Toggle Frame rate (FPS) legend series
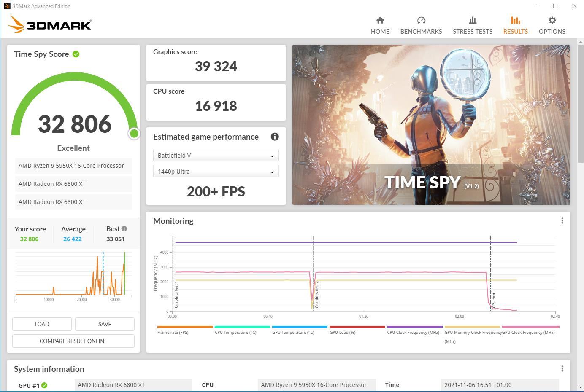584x392 pixels. pos(185,330)
